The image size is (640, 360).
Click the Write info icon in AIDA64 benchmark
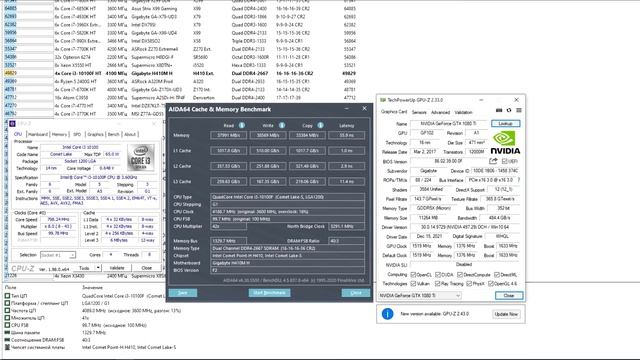coord(282,125)
